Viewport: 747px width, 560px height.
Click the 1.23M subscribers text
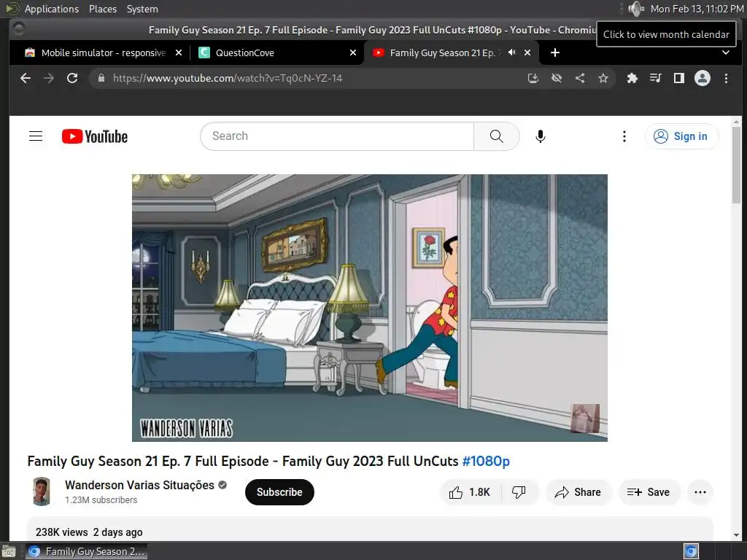coord(101,500)
